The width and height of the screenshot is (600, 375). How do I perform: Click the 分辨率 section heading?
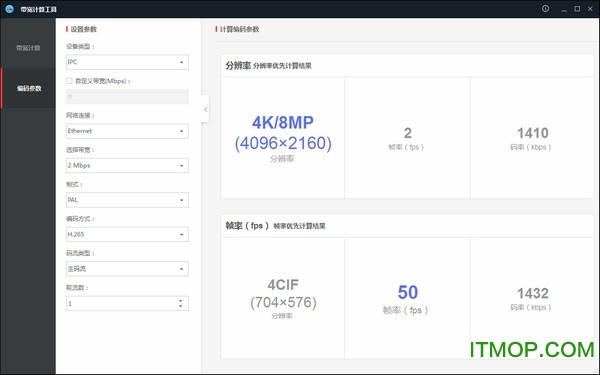click(x=238, y=65)
